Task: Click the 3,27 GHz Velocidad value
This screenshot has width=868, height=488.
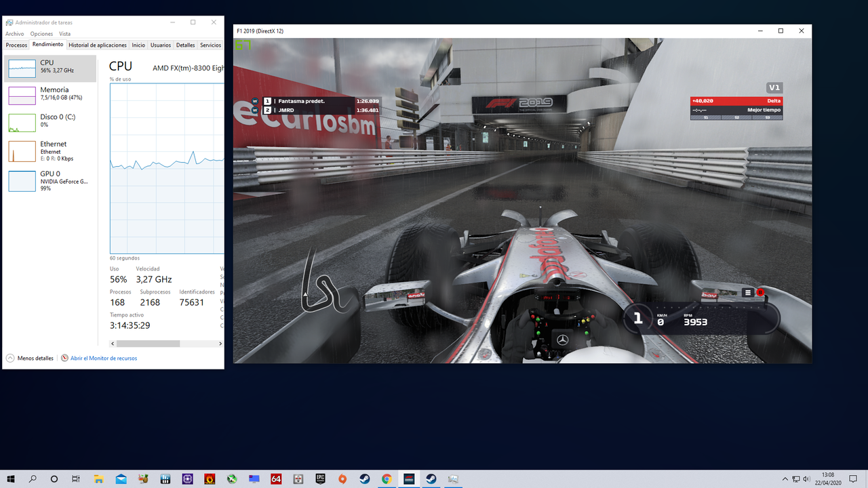Action: [154, 279]
